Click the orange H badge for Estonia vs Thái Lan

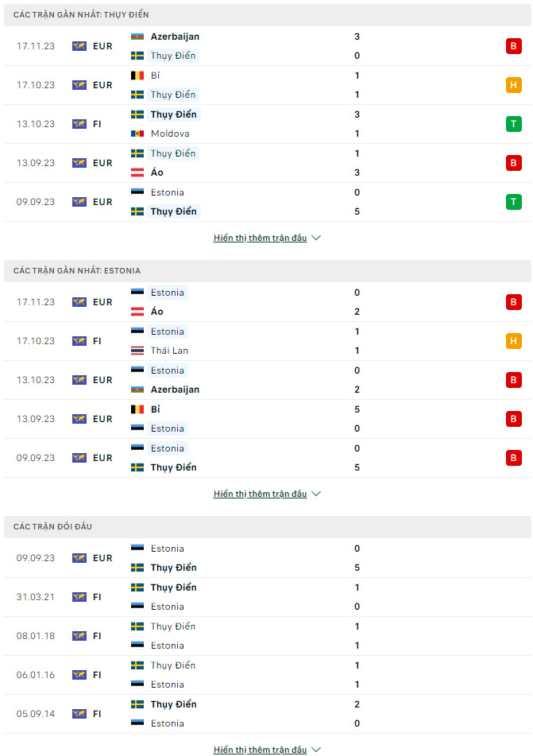pyautogui.click(x=513, y=341)
